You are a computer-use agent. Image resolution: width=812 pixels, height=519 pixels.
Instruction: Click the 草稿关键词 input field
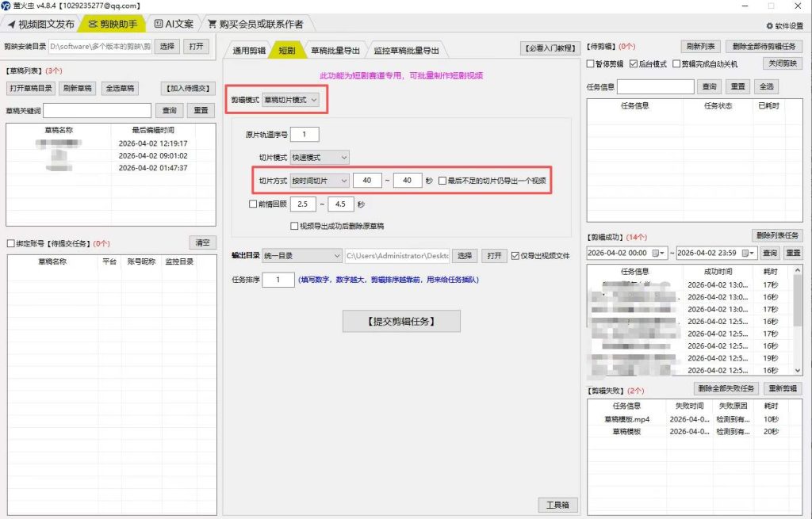(x=98, y=110)
